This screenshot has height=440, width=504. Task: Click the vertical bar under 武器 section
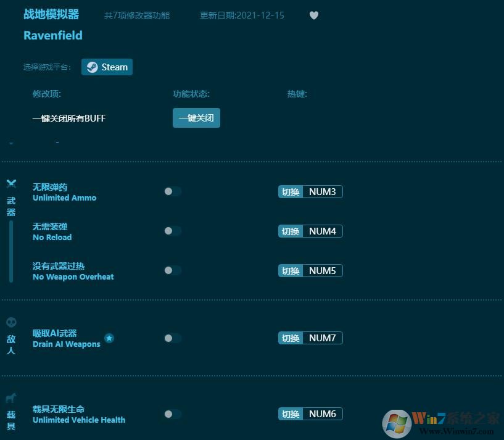(x=11, y=251)
